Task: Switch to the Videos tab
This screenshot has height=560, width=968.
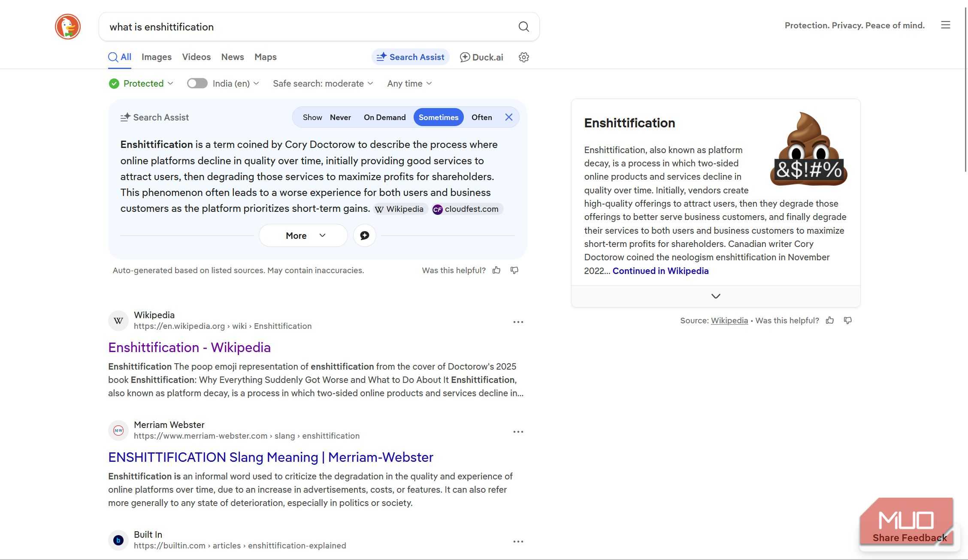Action: pos(196,57)
